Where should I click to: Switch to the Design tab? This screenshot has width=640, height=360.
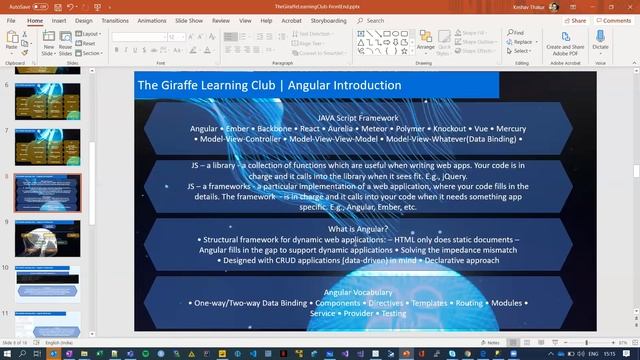point(84,20)
